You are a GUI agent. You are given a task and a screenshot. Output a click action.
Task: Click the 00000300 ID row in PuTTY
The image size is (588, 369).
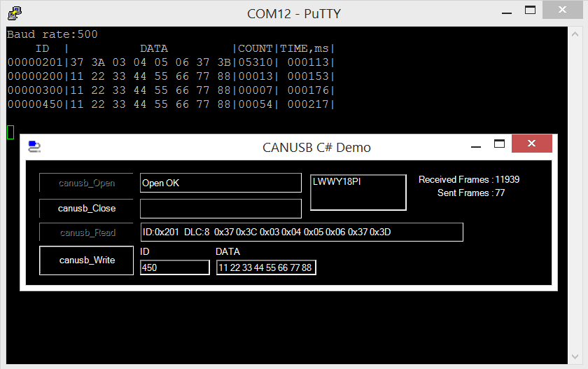click(x=171, y=90)
